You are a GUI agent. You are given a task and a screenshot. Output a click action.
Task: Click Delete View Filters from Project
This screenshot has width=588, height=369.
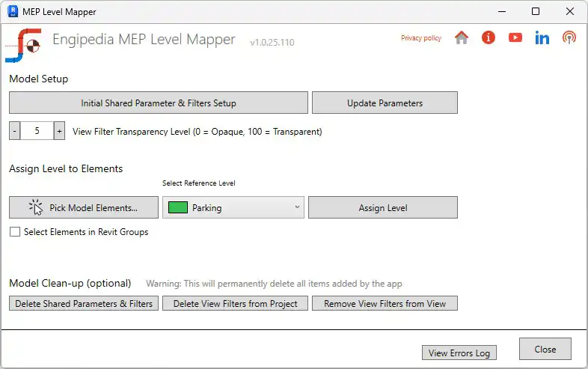(235, 303)
